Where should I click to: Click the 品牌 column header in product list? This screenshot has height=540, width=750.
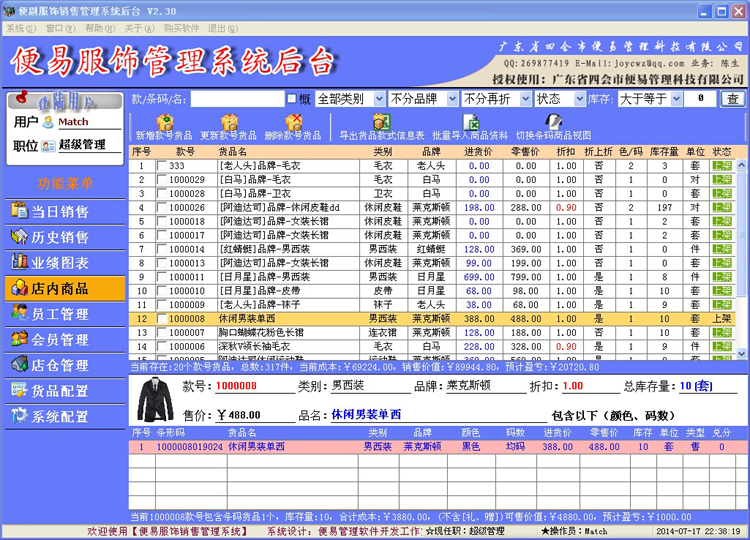click(431, 152)
